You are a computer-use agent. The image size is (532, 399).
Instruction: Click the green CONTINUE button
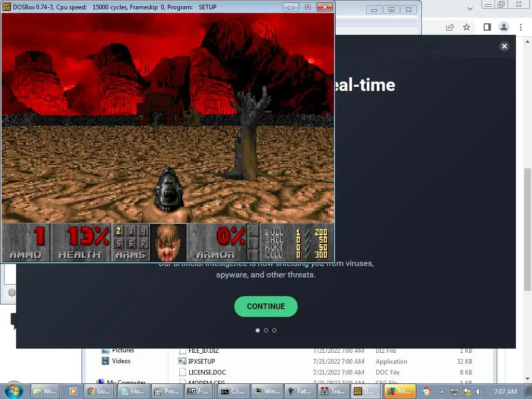click(x=266, y=307)
